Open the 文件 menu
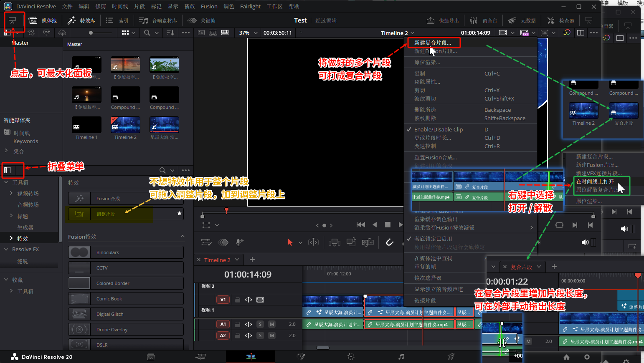 click(x=67, y=6)
